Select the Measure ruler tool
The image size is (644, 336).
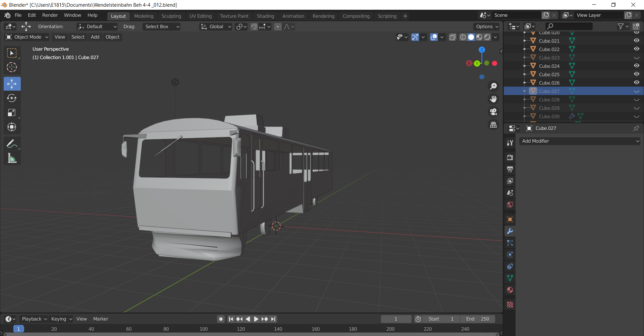click(12, 158)
